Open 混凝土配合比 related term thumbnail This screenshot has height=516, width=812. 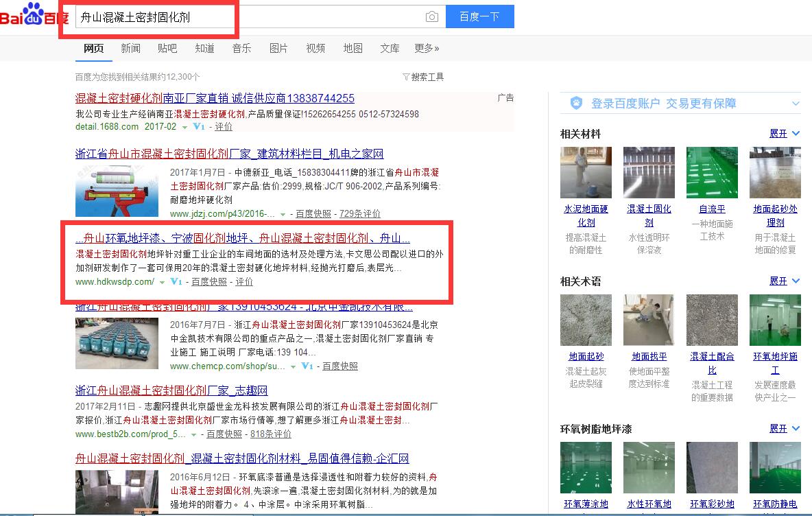click(712, 320)
